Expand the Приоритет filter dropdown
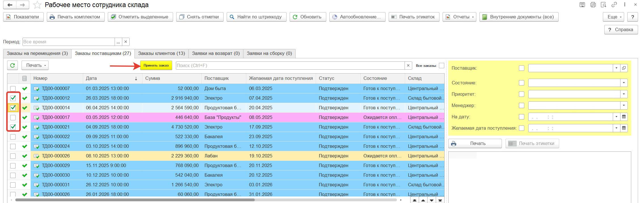The image size is (644, 203). click(624, 94)
